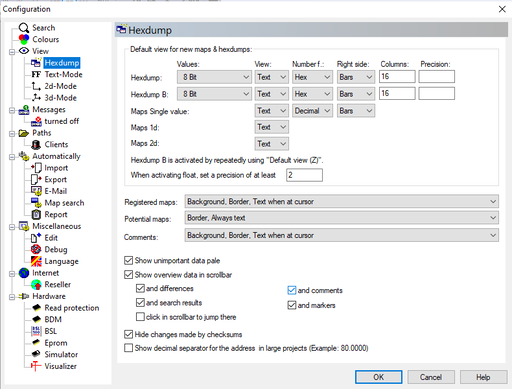This screenshot has height=389, width=512.
Task: Toggle 'and comments' checkbox
Action: tap(292, 290)
